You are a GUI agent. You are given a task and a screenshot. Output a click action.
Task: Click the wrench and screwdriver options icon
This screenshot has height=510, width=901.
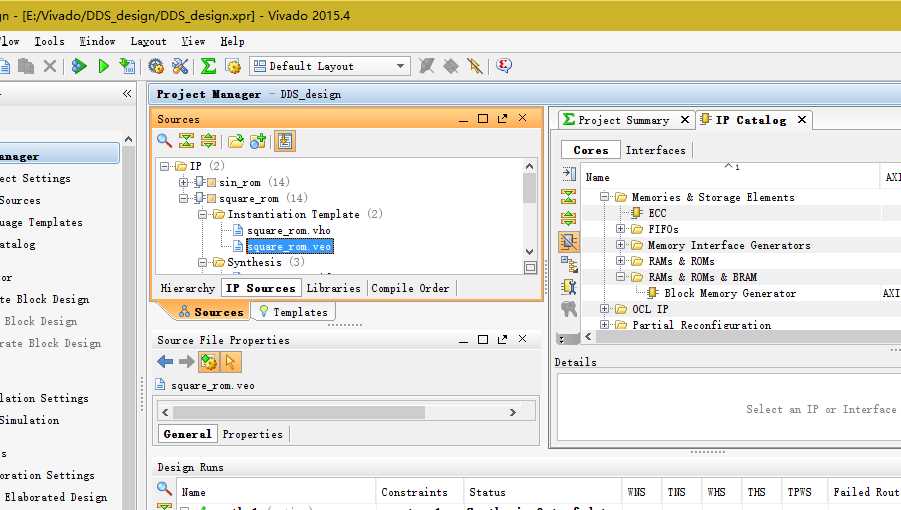pos(180,66)
